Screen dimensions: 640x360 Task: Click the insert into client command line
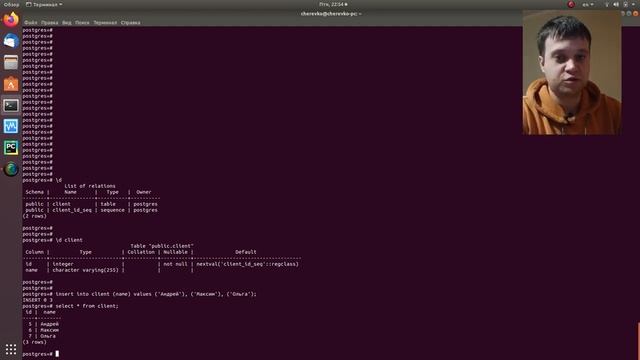[140, 294]
